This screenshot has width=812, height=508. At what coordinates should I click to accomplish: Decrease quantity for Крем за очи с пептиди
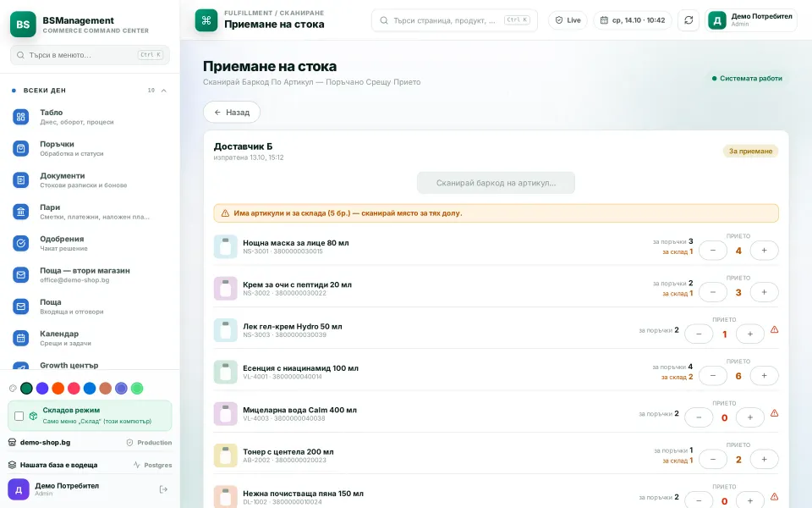click(x=712, y=292)
